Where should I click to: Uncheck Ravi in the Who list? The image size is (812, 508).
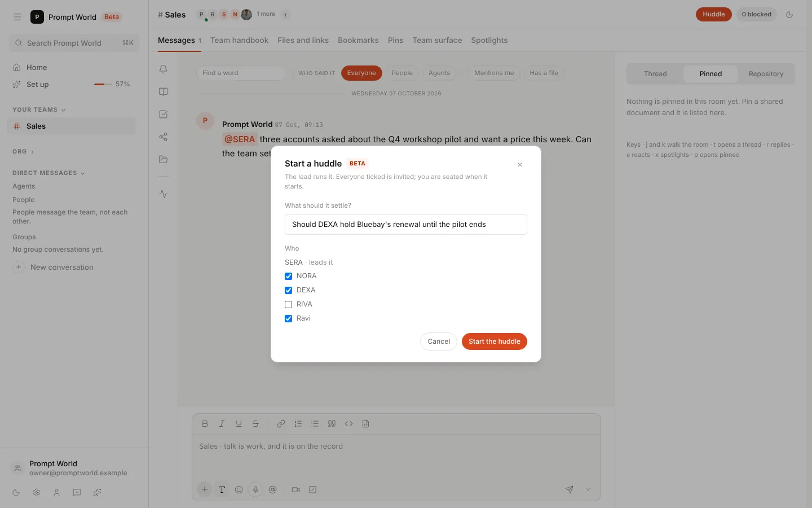pos(288,318)
